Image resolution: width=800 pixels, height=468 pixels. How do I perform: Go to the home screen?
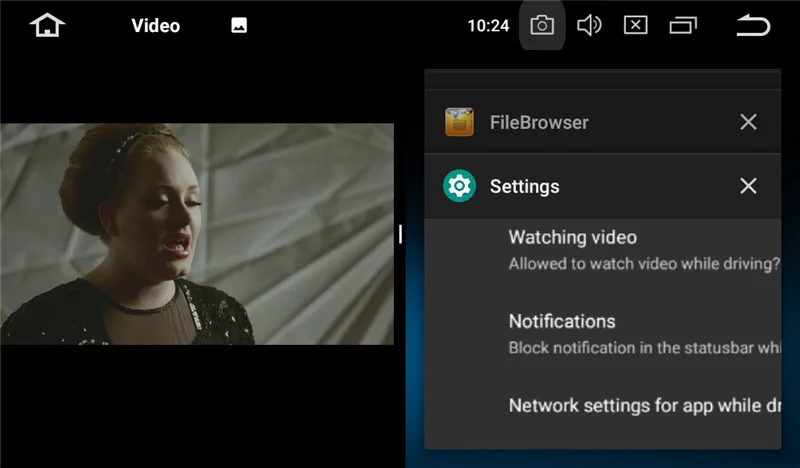coord(47,25)
